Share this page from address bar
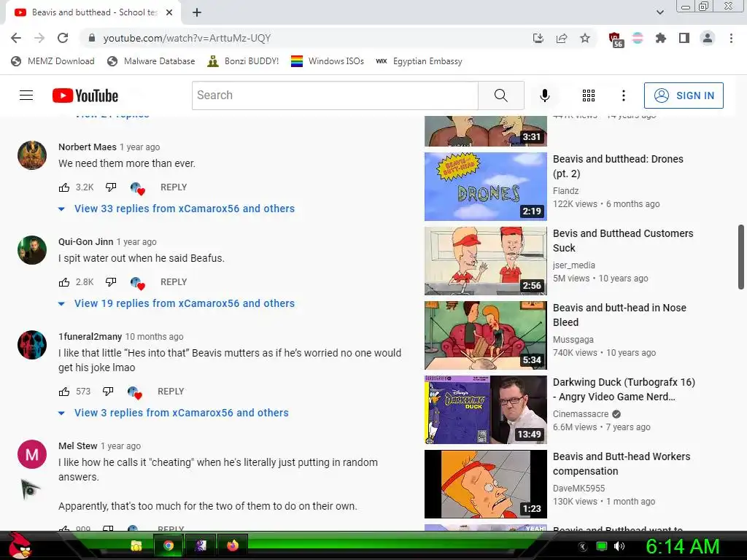747x560 pixels. click(x=562, y=38)
